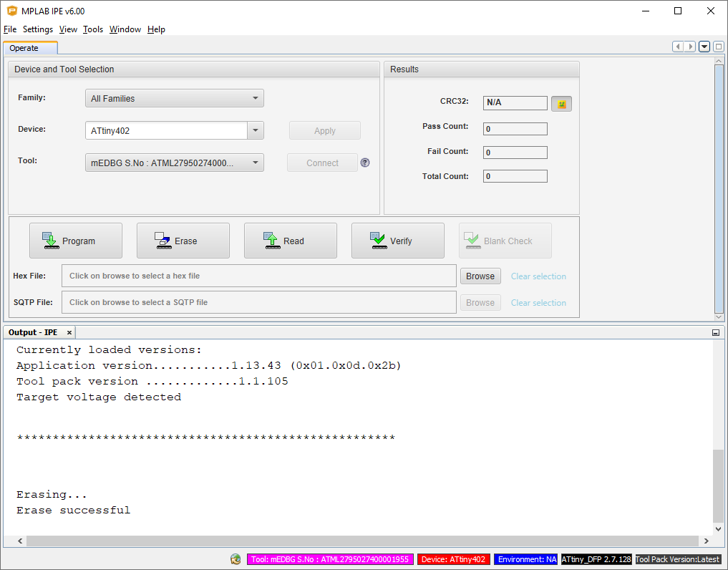Click the Tool pack version output line

(x=152, y=382)
